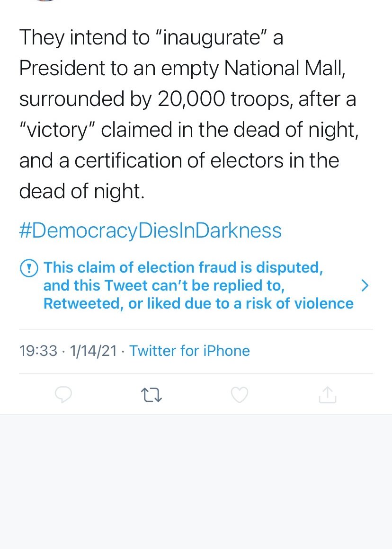
Task: Click the 1/14/21 tweet date
Action: click(x=93, y=351)
